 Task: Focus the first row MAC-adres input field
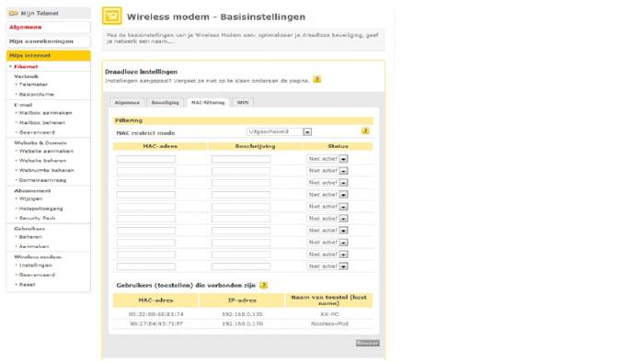click(x=145, y=159)
